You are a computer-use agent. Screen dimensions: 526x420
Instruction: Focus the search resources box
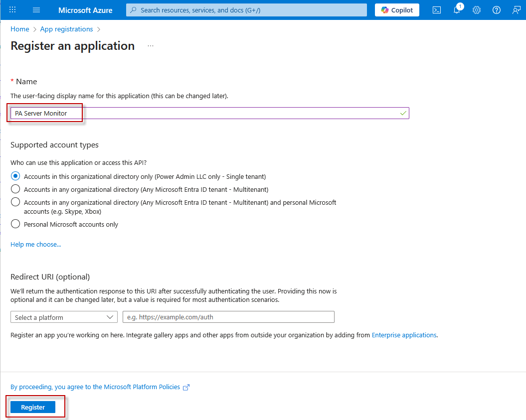tap(246, 10)
